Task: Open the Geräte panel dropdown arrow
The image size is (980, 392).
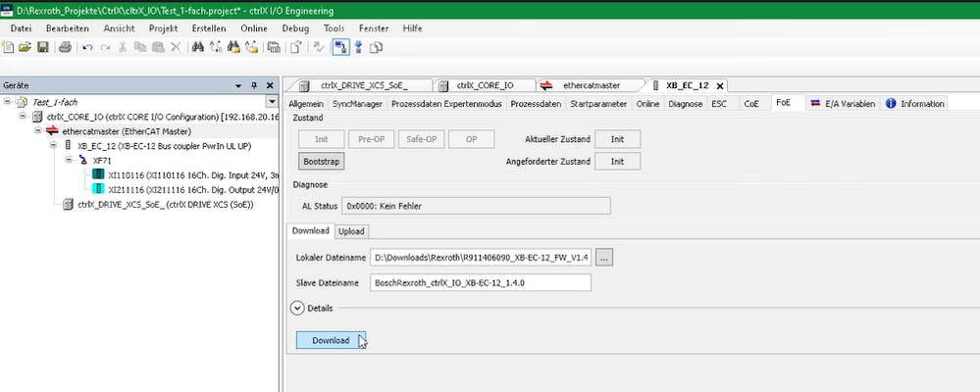Action: click(x=238, y=85)
